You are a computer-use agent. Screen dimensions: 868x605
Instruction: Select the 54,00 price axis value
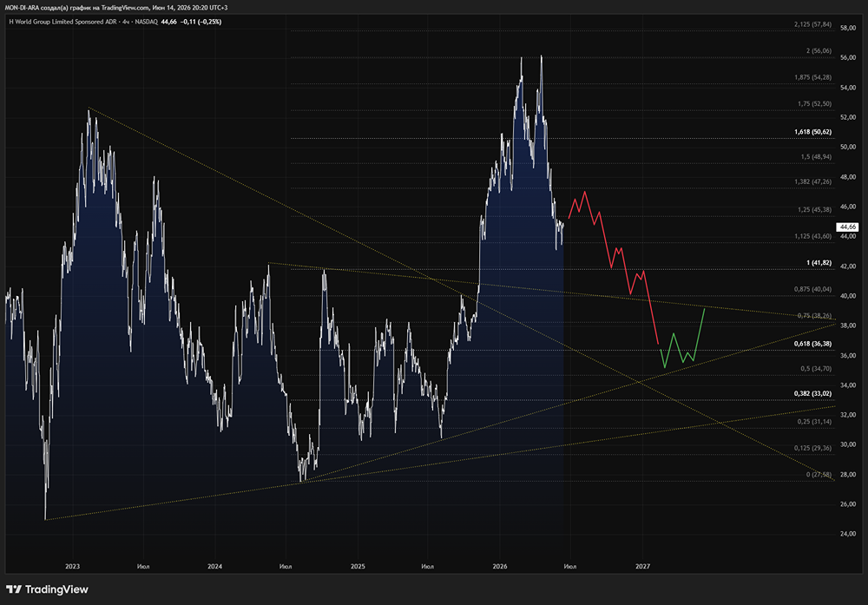847,88
